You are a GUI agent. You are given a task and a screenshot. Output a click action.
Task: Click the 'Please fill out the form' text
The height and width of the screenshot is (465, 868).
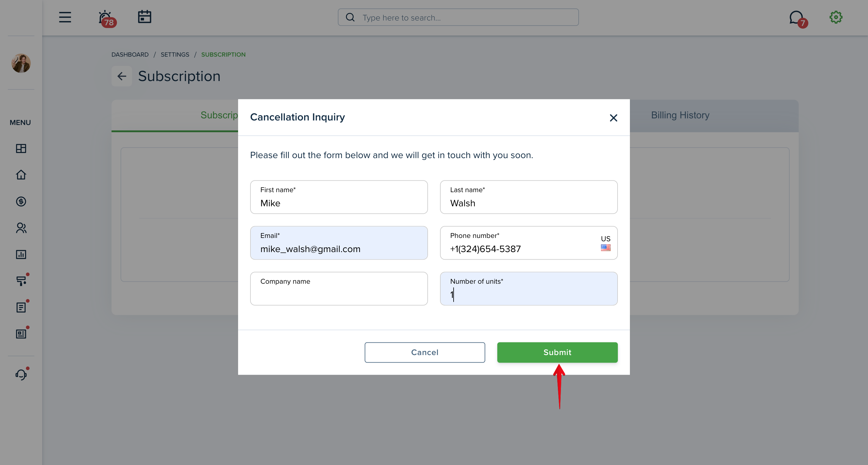tap(392, 155)
